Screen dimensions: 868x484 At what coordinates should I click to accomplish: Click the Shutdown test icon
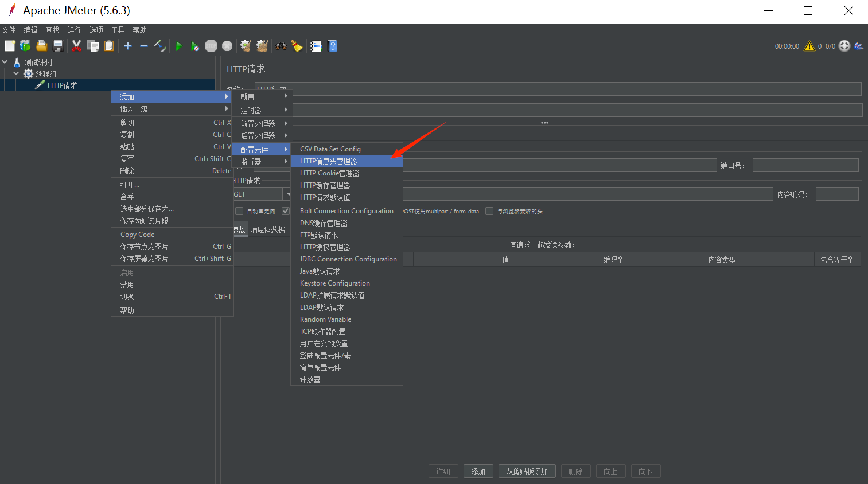[227, 46]
